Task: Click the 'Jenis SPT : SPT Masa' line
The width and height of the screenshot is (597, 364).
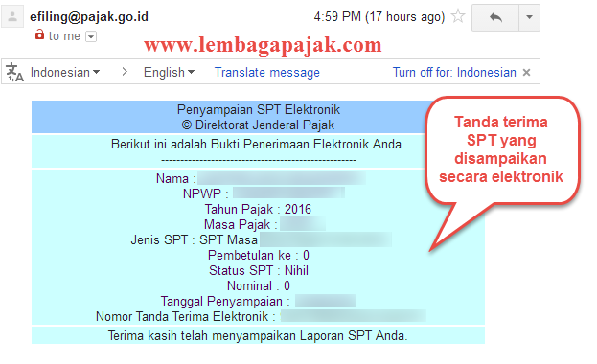Action: (195, 239)
